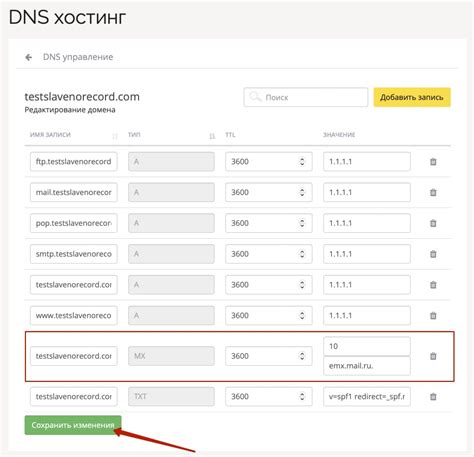This screenshot has height=457, width=474.
Task: Delete the MX record via its trash icon
Action: pos(433,356)
